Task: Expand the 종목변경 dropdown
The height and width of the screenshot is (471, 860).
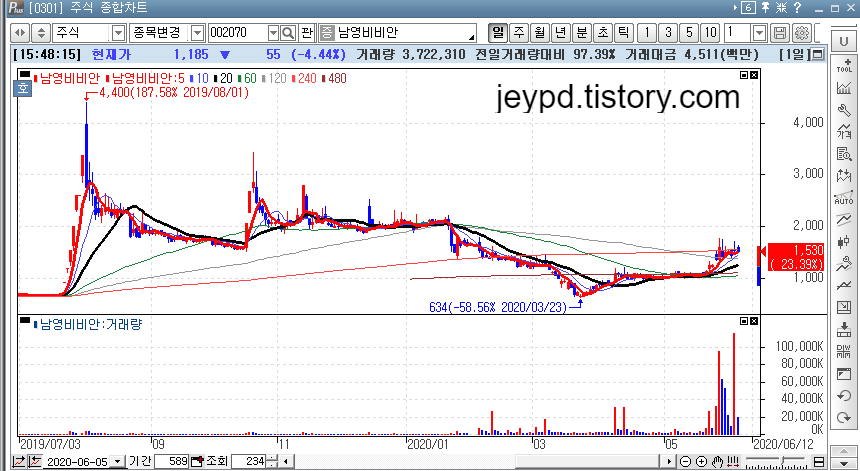Action: 197,33
